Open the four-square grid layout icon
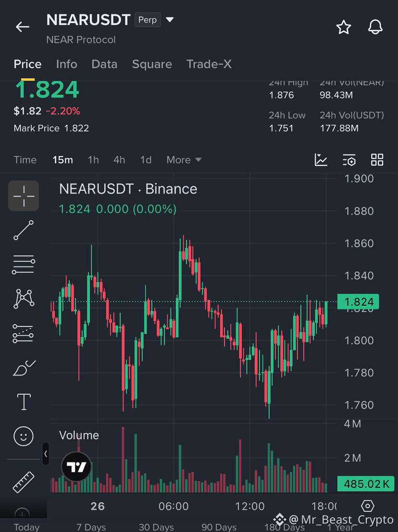 [x=377, y=160]
